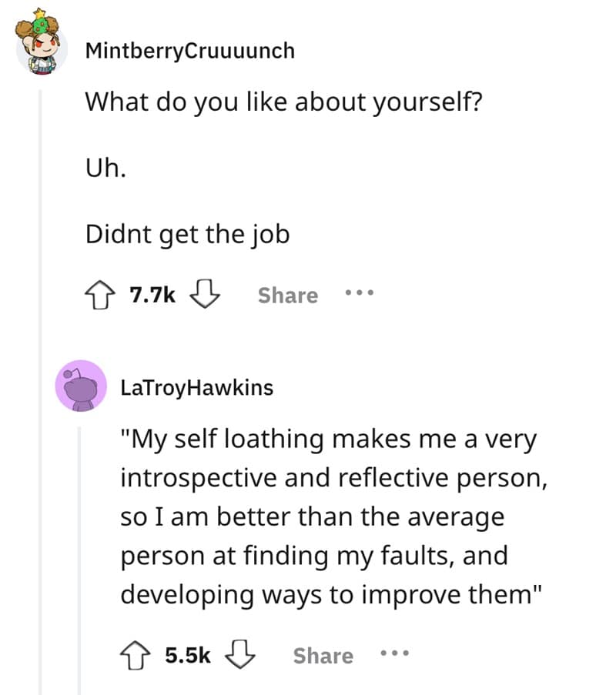The image size is (616, 695).
Task: Open username LaTroyHawkins
Action: (197, 388)
